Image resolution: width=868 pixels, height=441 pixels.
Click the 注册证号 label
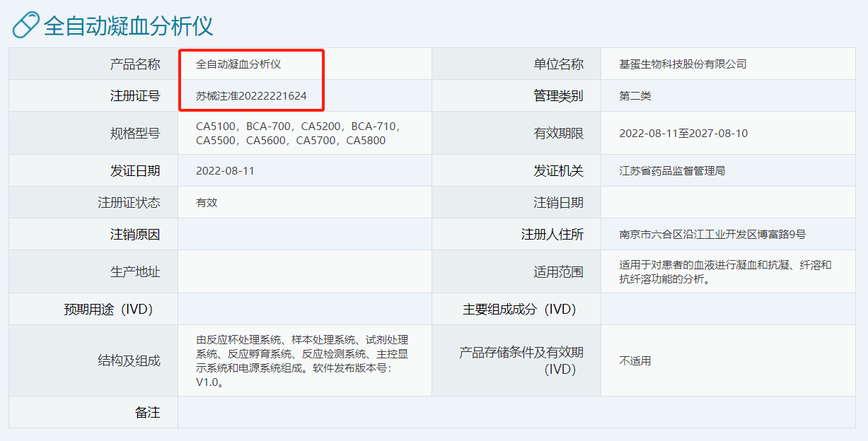point(135,96)
